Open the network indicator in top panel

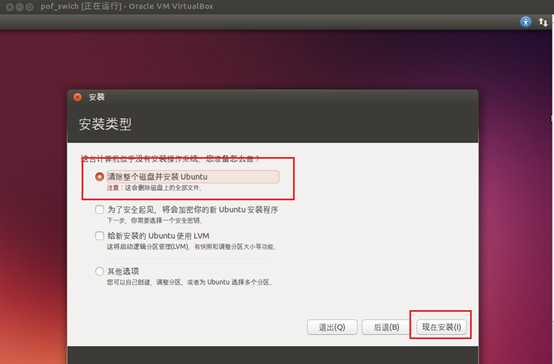543,22
